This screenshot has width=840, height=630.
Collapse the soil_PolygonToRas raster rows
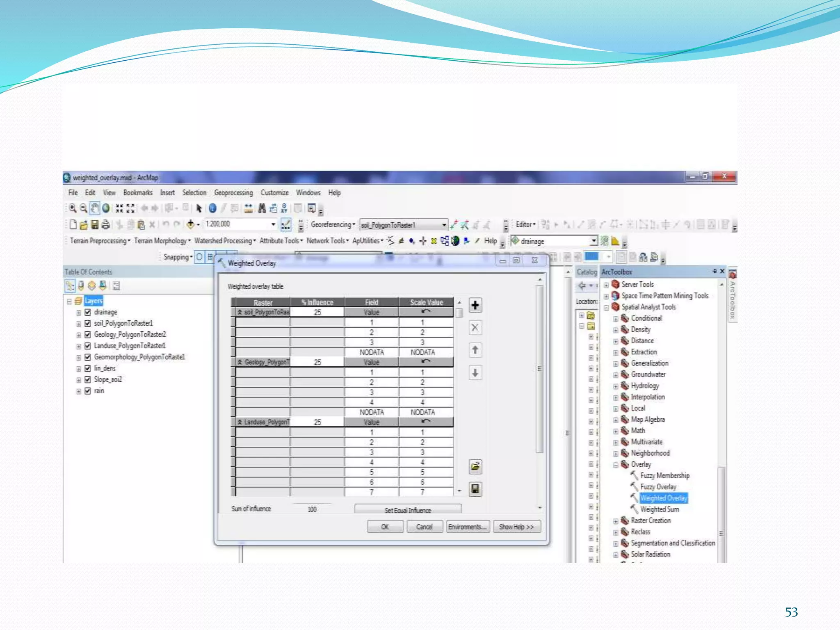coord(240,312)
